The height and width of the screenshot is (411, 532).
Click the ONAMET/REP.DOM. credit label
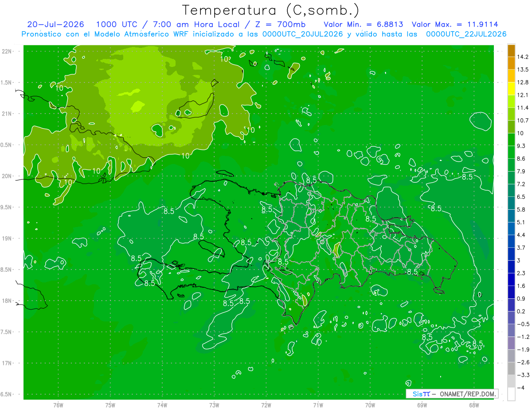click(468, 394)
